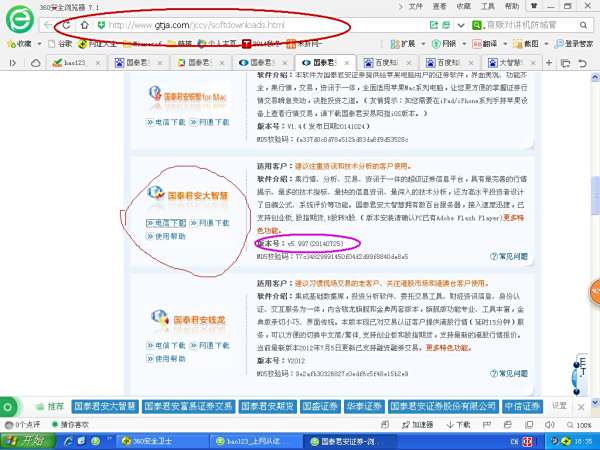Reload the page with the refresh icon
The width and height of the screenshot is (600, 450).
click(x=67, y=25)
